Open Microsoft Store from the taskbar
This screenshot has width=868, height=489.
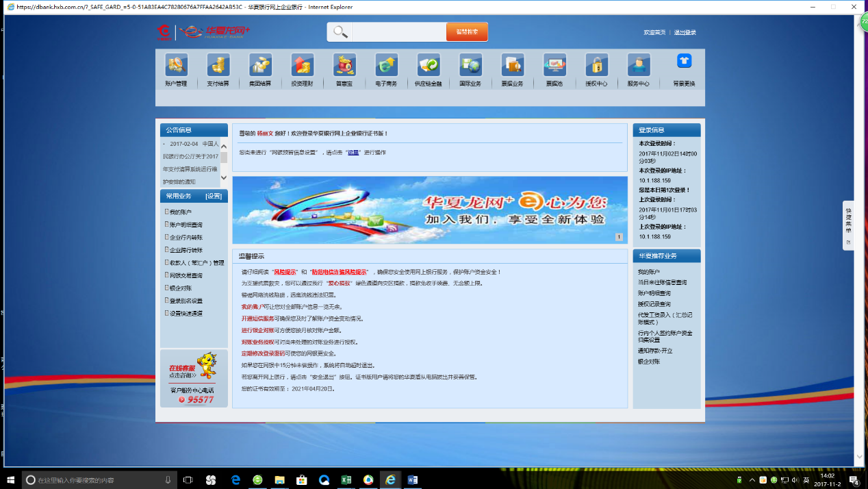tap(301, 480)
